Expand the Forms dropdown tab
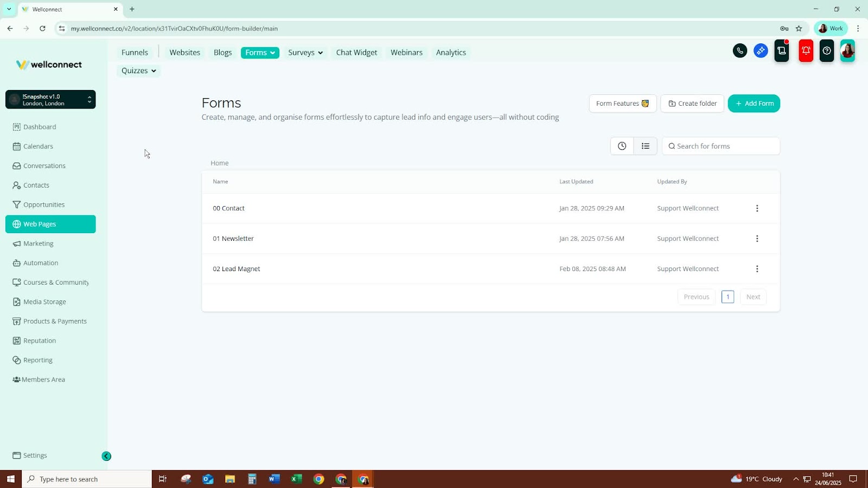This screenshot has height=488, width=868. click(260, 53)
